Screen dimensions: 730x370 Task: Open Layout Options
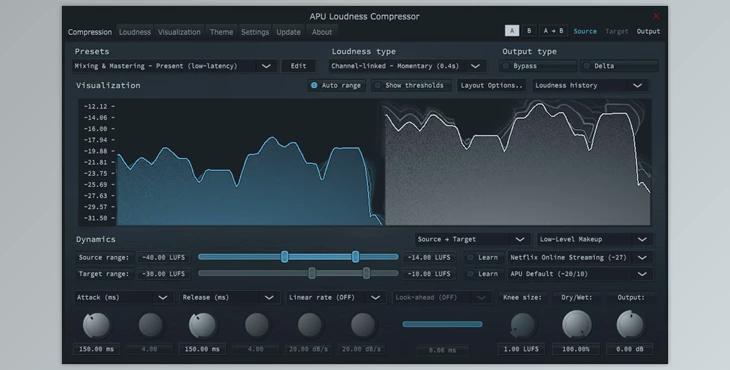[491, 86]
